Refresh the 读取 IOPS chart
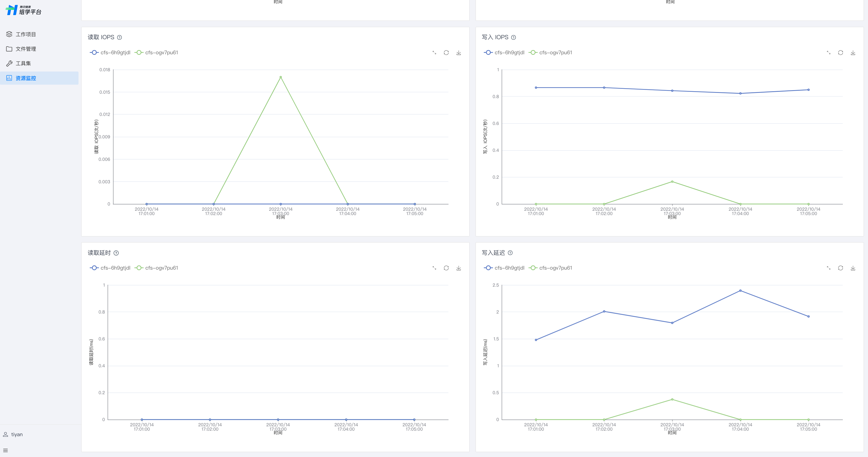 pyautogui.click(x=446, y=53)
